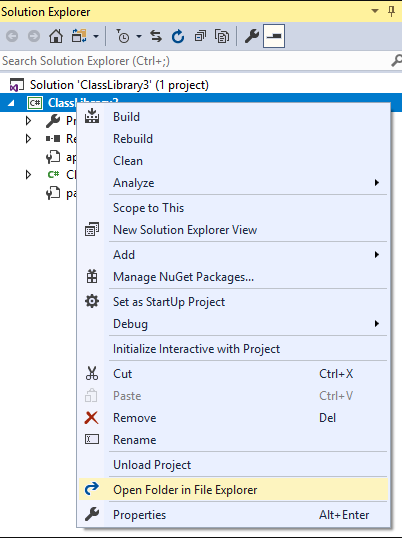The height and width of the screenshot is (538, 402).
Task: Click the Search Solution Explorer input field
Action: coord(196,61)
